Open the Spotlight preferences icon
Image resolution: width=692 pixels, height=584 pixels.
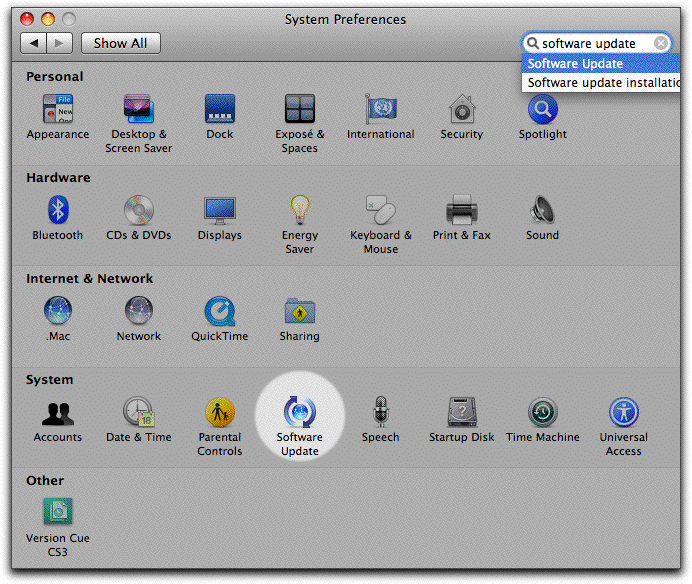(x=542, y=110)
